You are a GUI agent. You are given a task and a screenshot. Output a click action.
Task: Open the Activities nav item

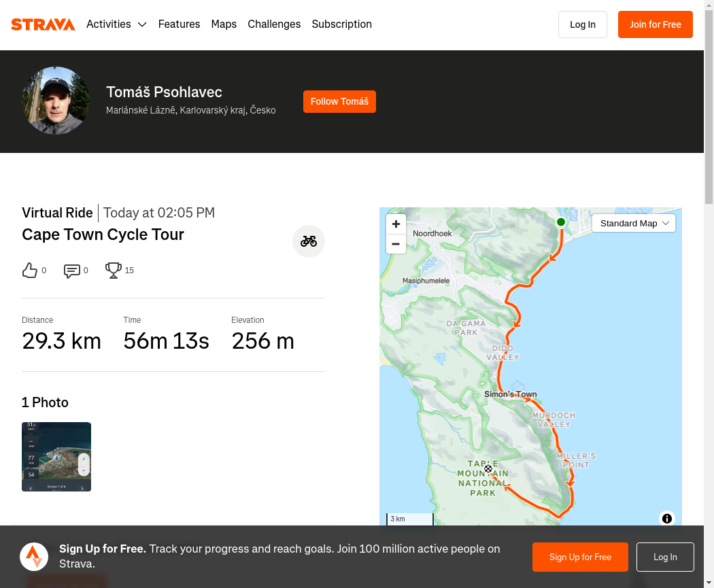[108, 24]
